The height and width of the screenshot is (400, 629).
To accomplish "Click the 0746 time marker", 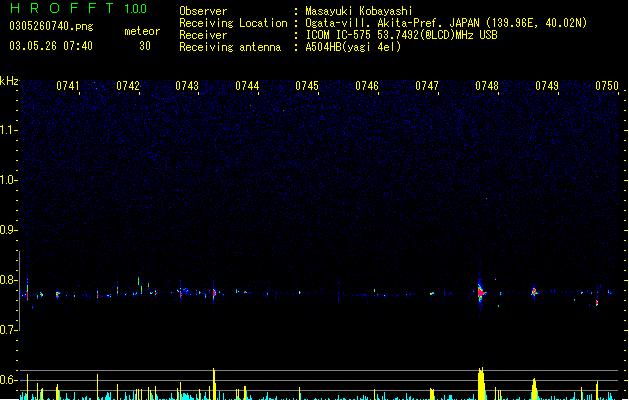I will [x=367, y=86].
